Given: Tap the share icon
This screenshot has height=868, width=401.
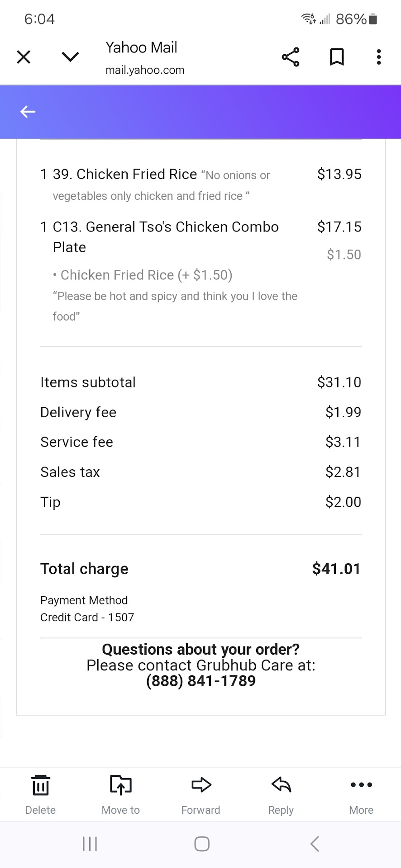Looking at the screenshot, I should tap(291, 57).
